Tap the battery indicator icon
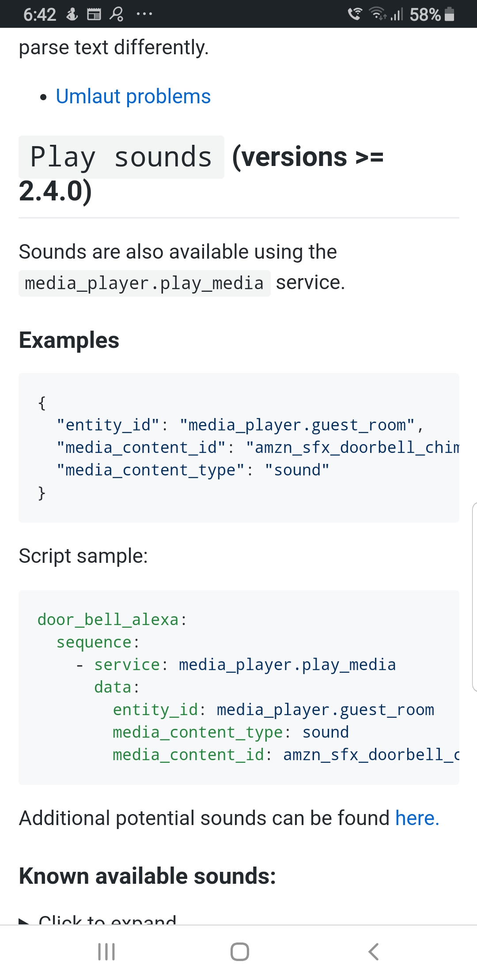477x980 pixels. tap(449, 14)
